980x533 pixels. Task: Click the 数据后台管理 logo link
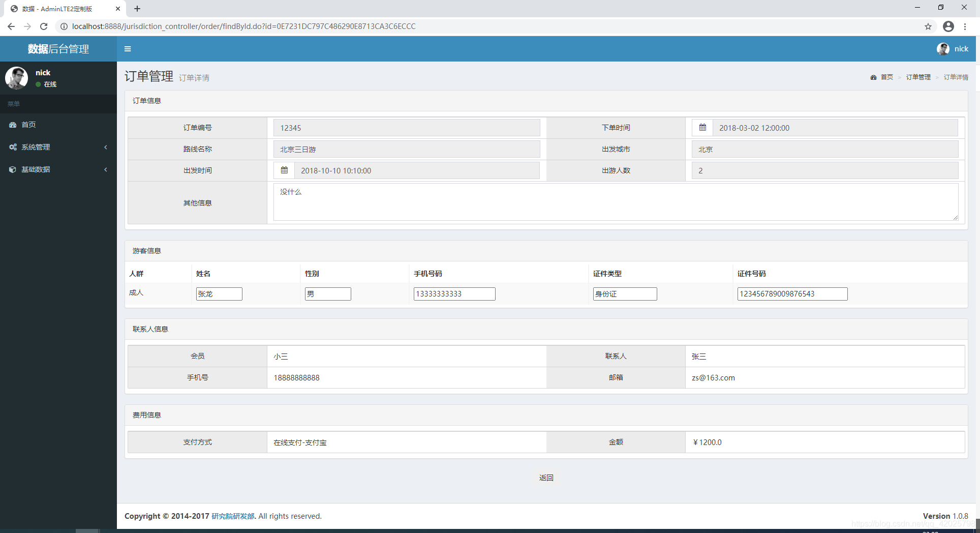click(x=58, y=49)
